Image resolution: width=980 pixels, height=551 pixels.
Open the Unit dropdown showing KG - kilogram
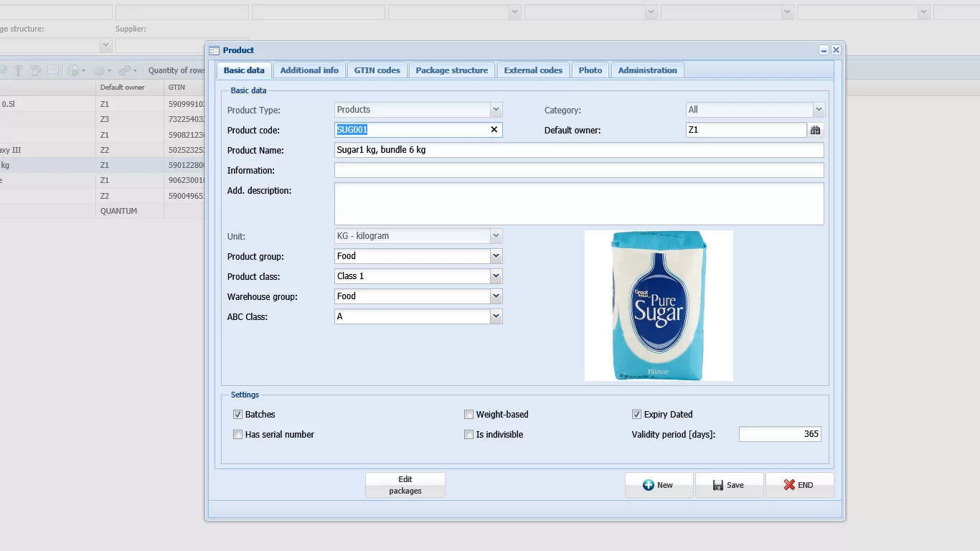click(496, 236)
